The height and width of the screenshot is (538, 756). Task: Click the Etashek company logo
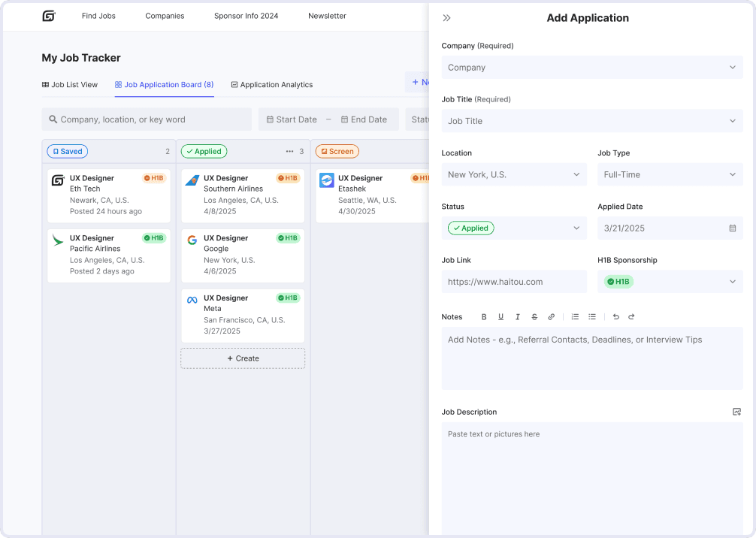pos(326,180)
